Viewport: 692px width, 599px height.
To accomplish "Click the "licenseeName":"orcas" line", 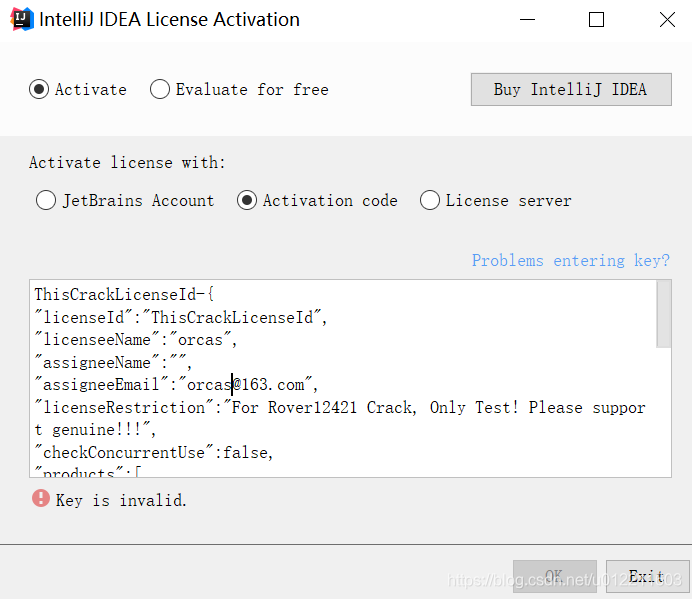I will pos(136,340).
